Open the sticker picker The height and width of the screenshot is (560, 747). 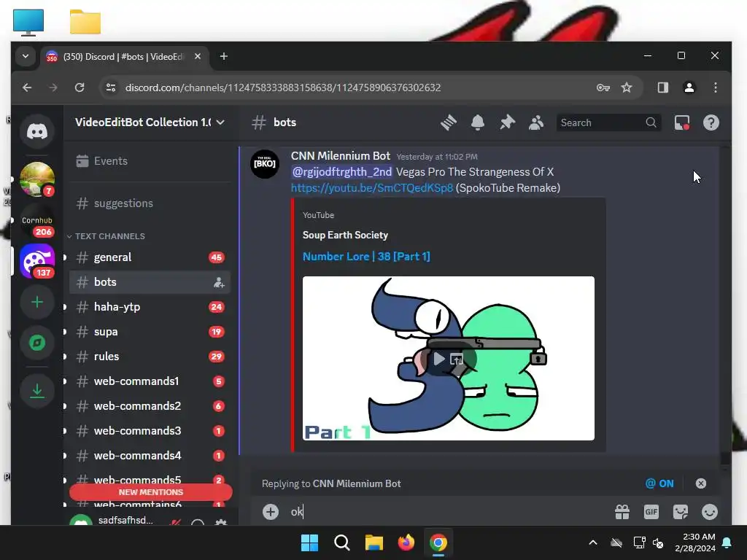coord(681,512)
